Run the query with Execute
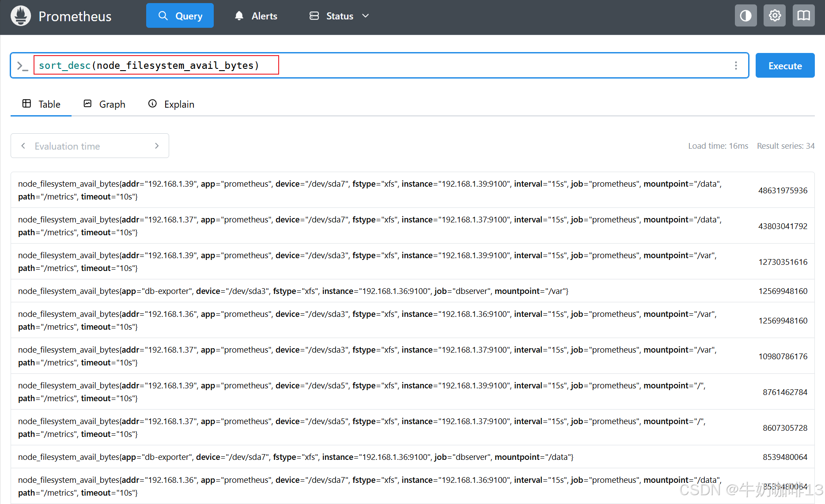 point(785,65)
